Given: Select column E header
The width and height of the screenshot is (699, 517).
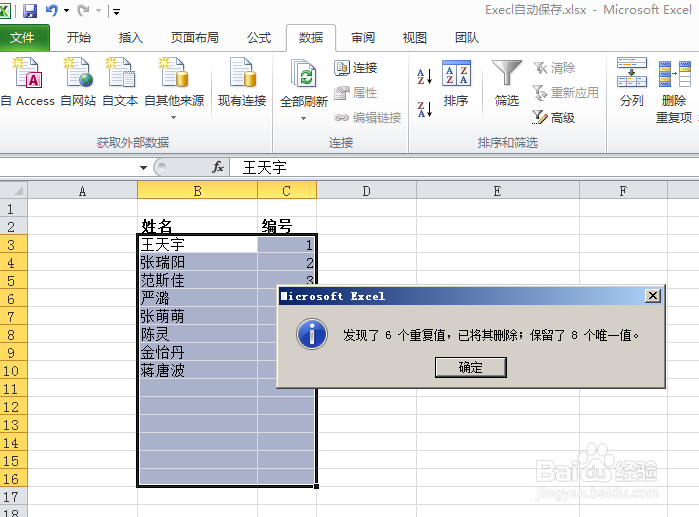Looking at the screenshot, I should (x=498, y=191).
